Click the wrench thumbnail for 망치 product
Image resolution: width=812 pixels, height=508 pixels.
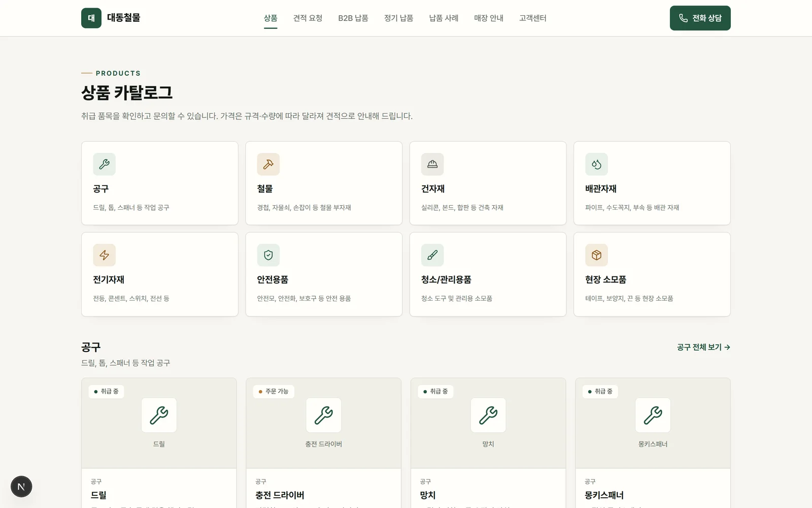(x=488, y=415)
